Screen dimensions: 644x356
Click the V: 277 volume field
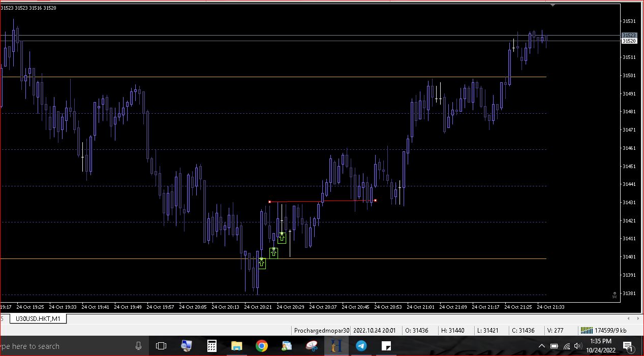pyautogui.click(x=555, y=330)
